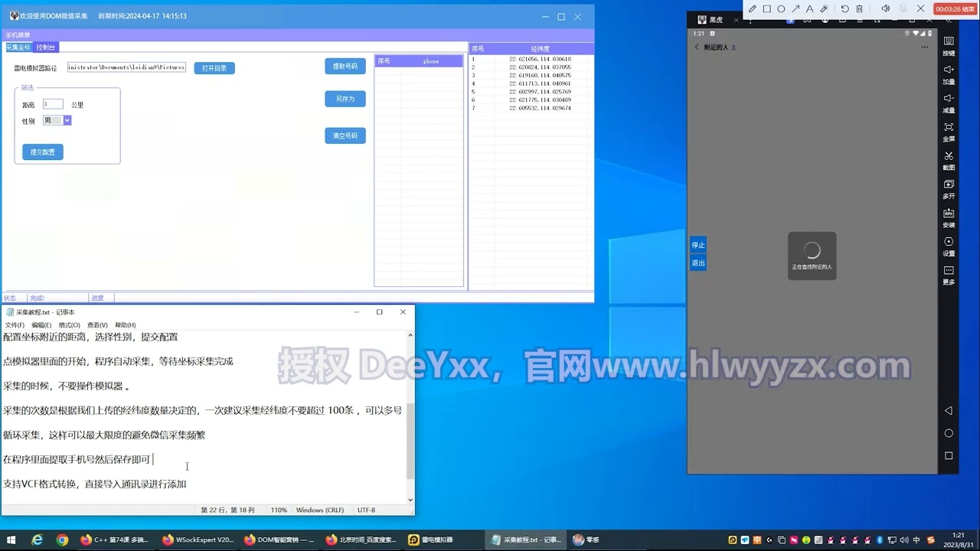Close the recording annotation toolbar
The width and height of the screenshot is (980, 551).
click(921, 9)
